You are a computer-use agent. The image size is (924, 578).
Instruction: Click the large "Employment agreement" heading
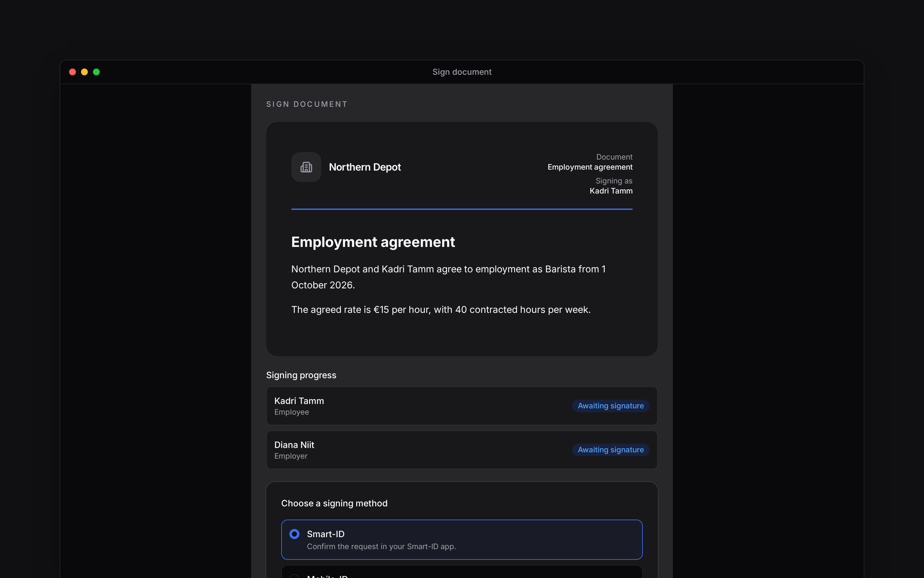coord(373,242)
